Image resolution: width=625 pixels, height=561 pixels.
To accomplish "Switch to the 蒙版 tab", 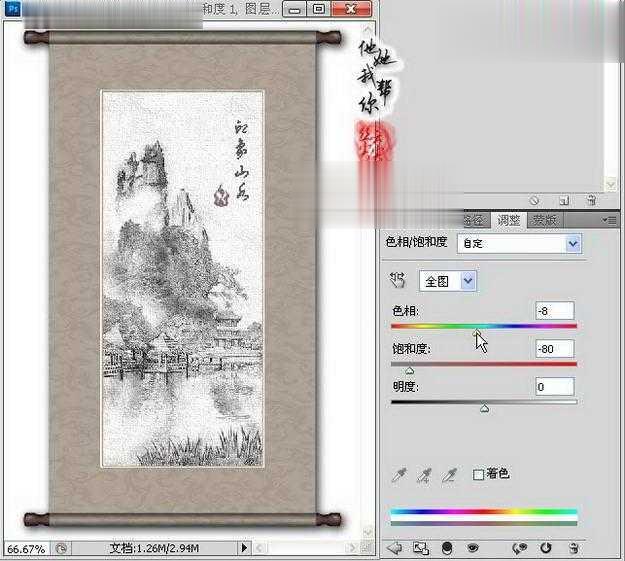I will point(544,220).
